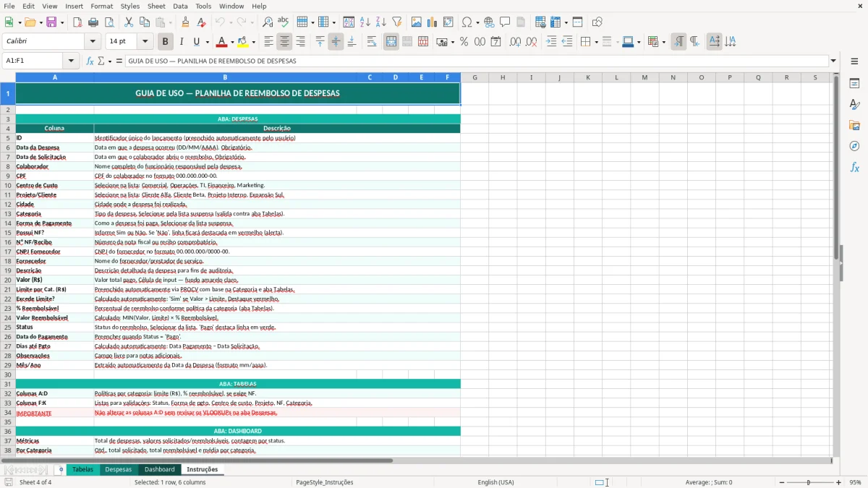The height and width of the screenshot is (488, 868).
Task: Insert a hyperlink
Action: (489, 22)
